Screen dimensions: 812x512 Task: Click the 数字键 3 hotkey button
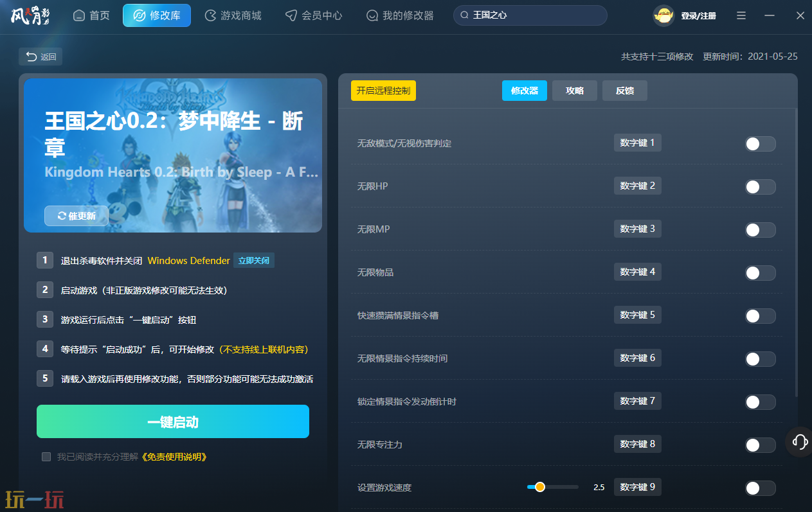click(x=638, y=229)
